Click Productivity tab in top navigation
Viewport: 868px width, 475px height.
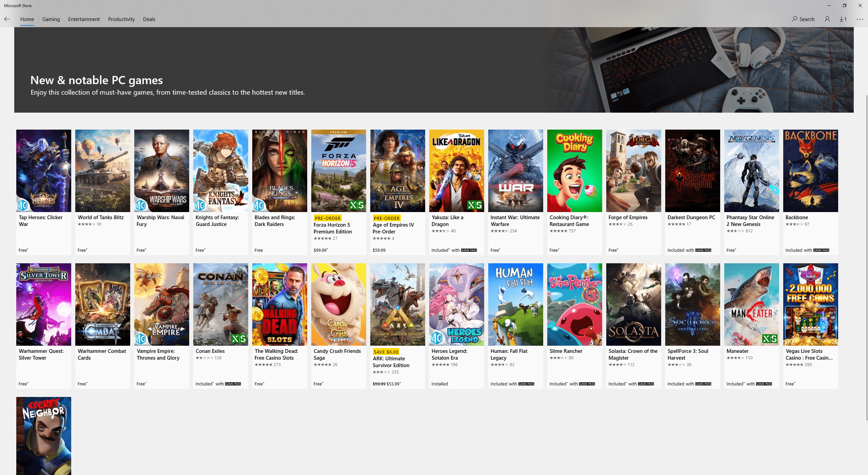(x=120, y=19)
